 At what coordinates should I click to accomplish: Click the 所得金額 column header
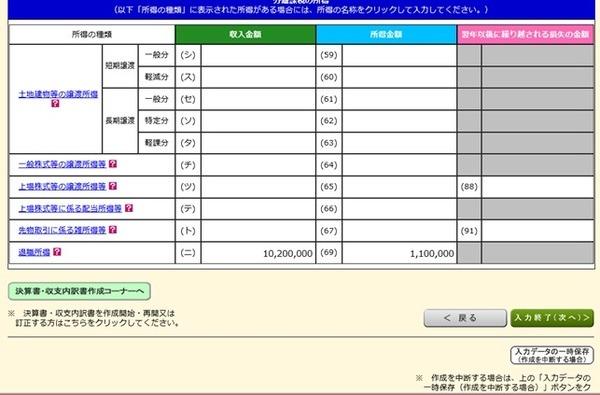(386, 34)
